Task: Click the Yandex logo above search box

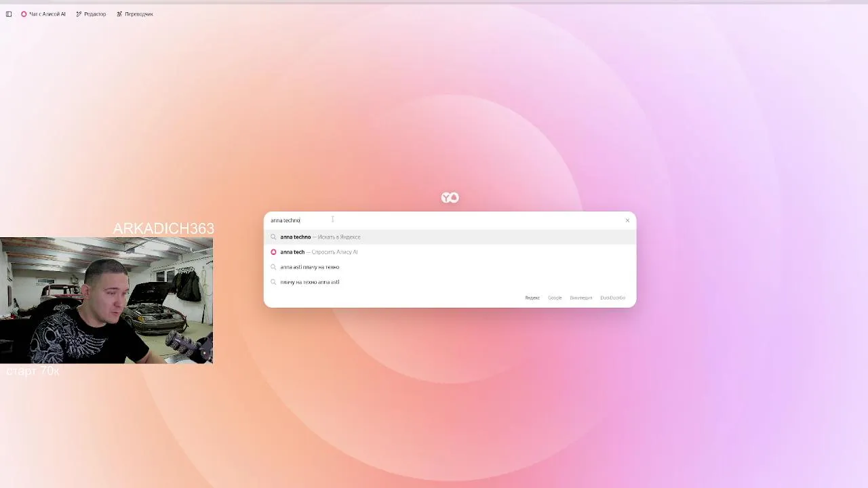Action: pos(450,198)
